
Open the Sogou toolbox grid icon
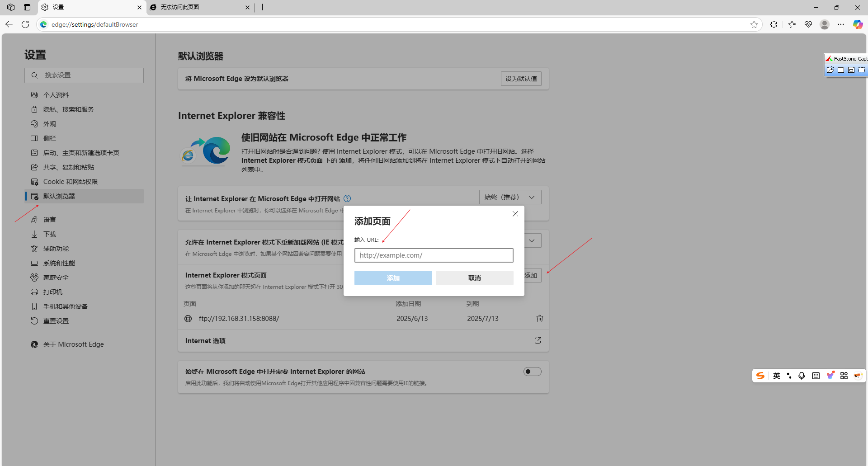(844, 376)
